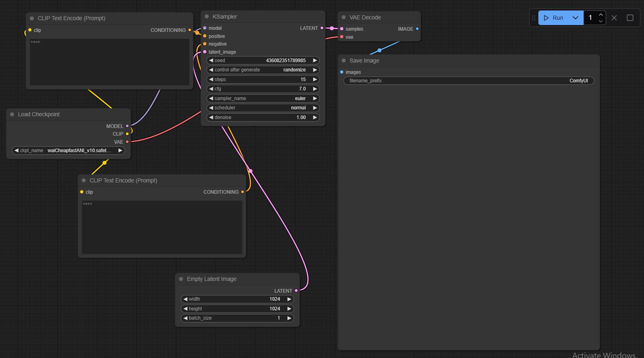Collapse the KSampler node via its title dot
Viewport: 644px width, 358px height.
point(207,17)
